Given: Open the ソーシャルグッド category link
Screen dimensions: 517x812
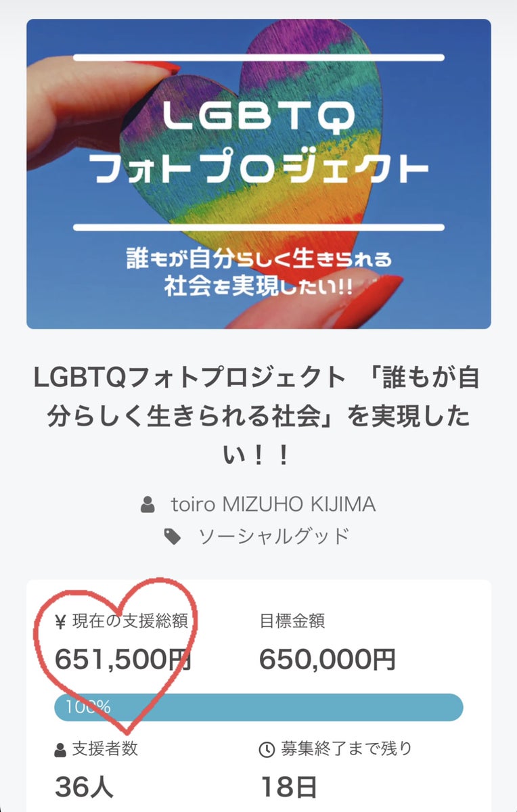Looking at the screenshot, I should [x=273, y=537].
